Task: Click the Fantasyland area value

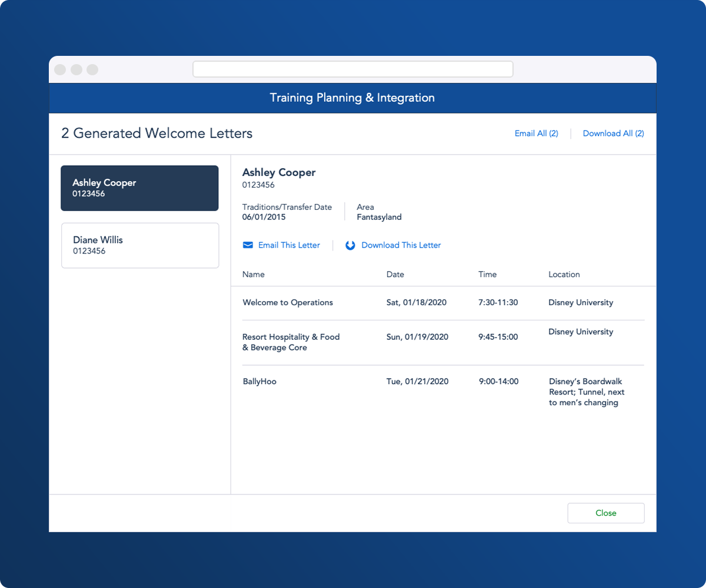Action: (379, 217)
